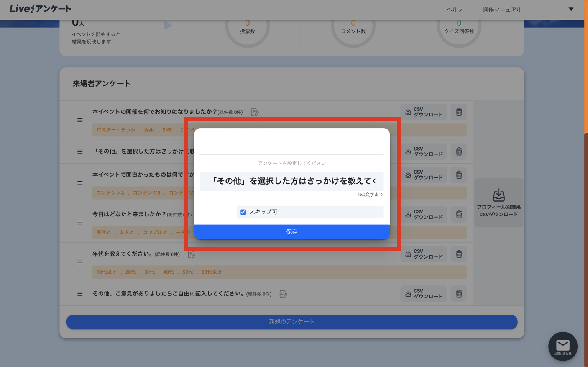
Task: Delete the 年代を教えてください question
Action: click(x=458, y=254)
